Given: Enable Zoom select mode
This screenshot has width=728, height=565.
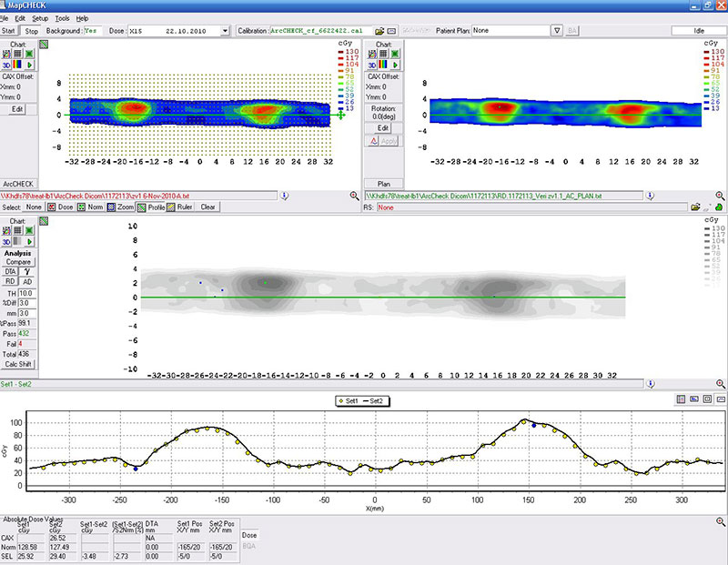Looking at the screenshot, I should (x=121, y=207).
